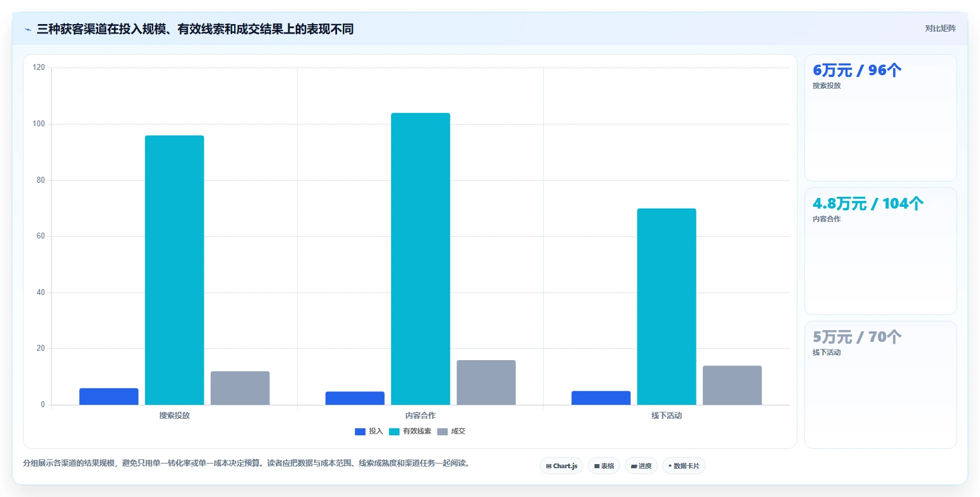Click the y-axis label 80

coord(41,180)
